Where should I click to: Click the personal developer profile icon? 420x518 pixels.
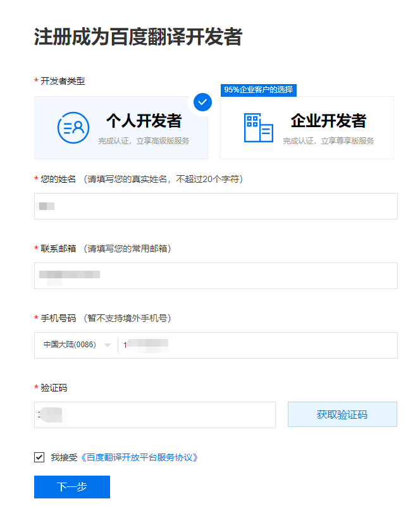click(73, 128)
